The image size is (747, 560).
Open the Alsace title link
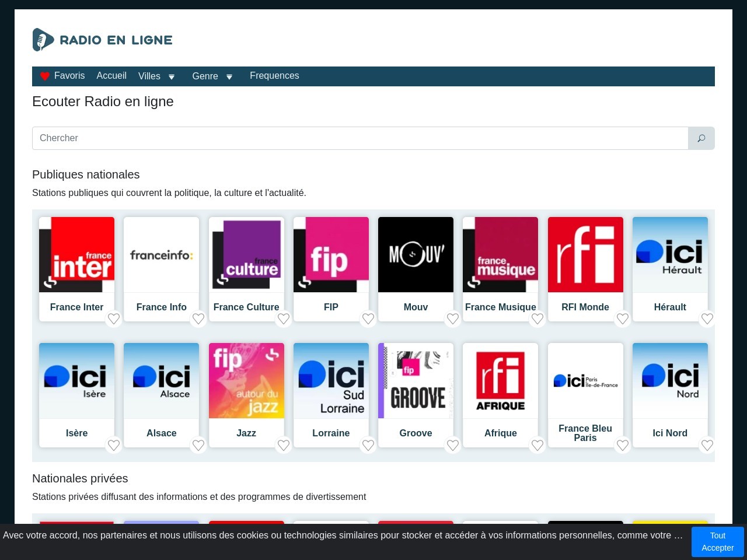[x=162, y=433]
